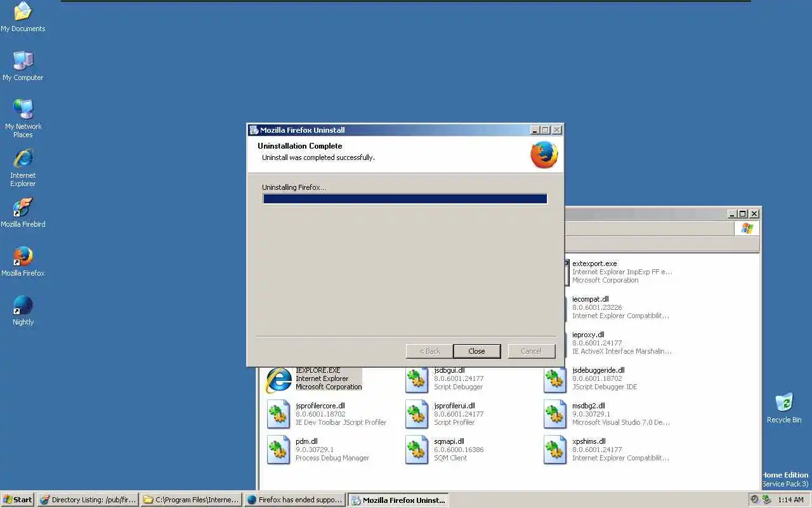812x508 pixels.
Task: Click the Uninstalling Firefox progress bar
Action: point(405,199)
